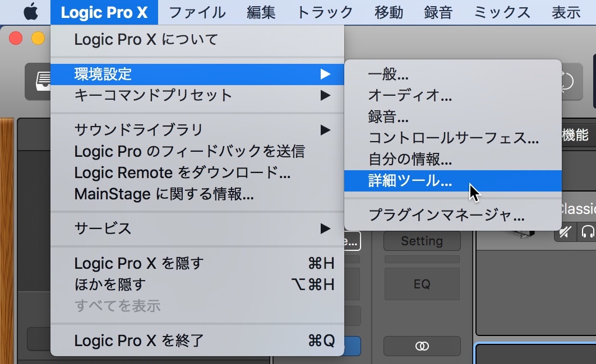The width and height of the screenshot is (596, 364).
Task: Toggle the track mute icon
Action: click(565, 231)
